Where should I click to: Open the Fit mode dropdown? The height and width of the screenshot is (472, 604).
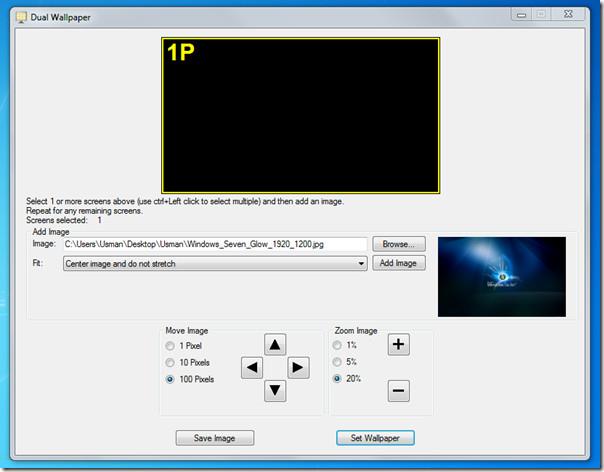[x=215, y=263]
